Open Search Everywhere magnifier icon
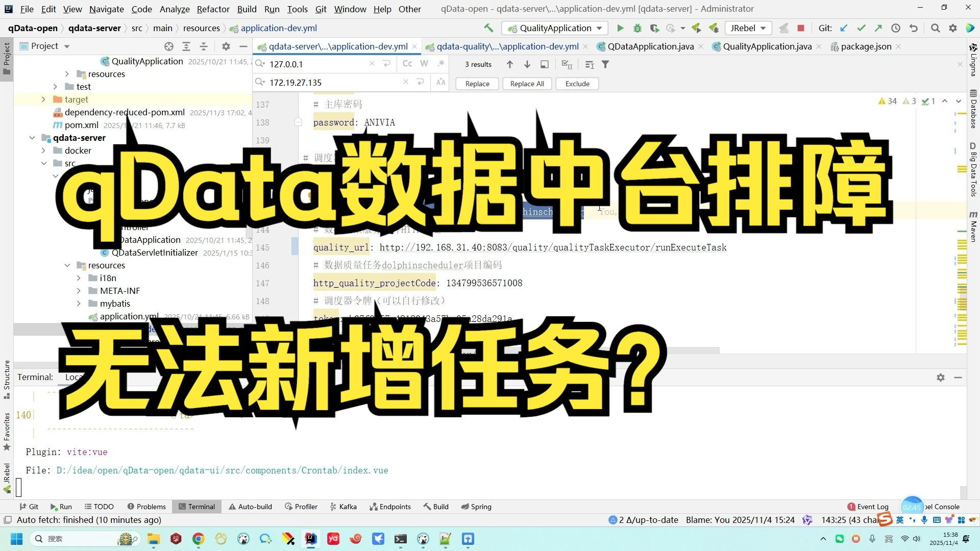 coord(935,28)
